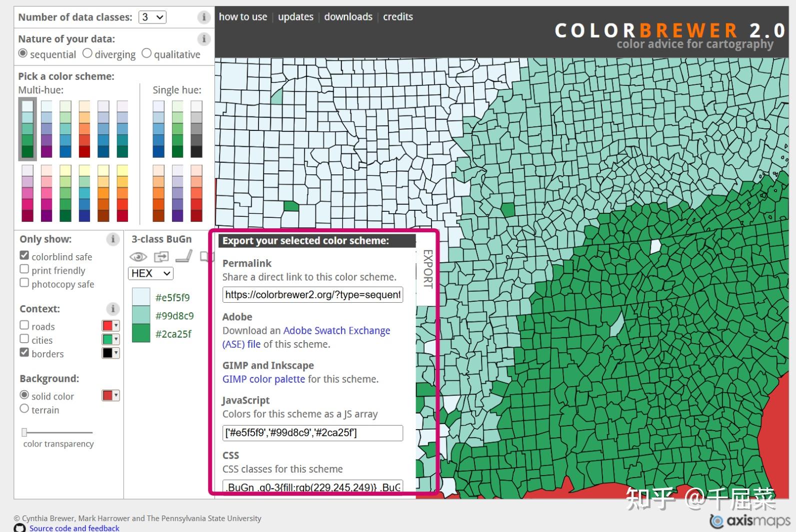Open info for Number of data classes
Screen dimensions: 796x532
click(x=203, y=17)
